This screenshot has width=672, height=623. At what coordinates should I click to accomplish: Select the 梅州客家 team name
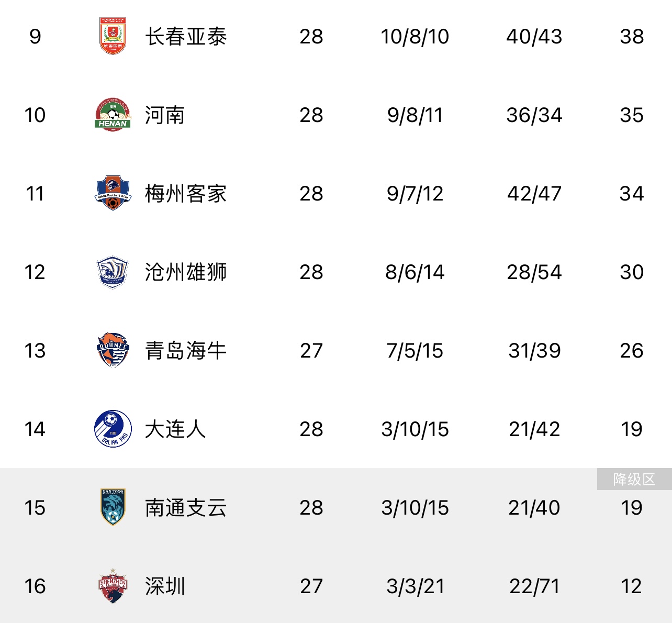pos(186,194)
